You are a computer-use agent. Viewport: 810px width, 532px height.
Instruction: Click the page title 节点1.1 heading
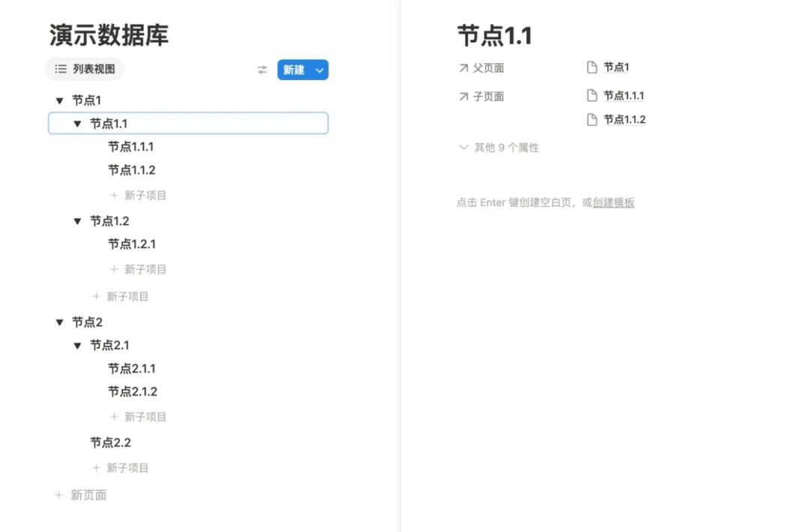coord(495,36)
